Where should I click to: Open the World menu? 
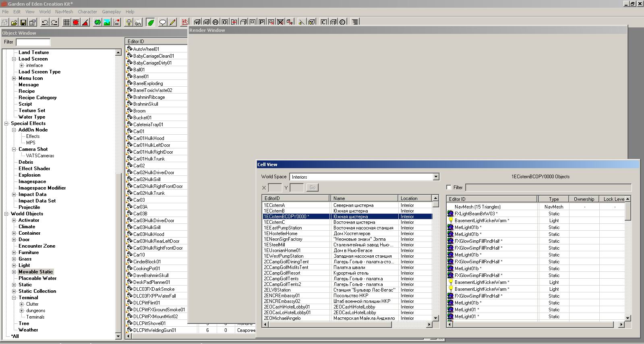[45, 12]
